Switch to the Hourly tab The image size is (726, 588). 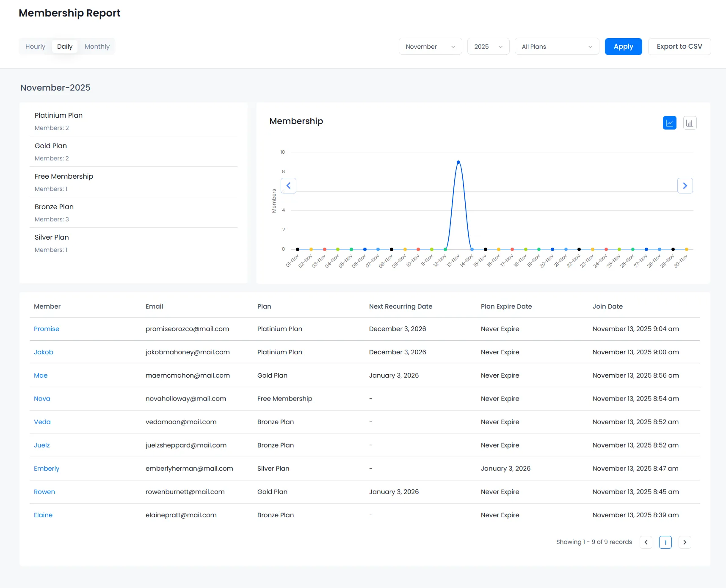click(35, 46)
